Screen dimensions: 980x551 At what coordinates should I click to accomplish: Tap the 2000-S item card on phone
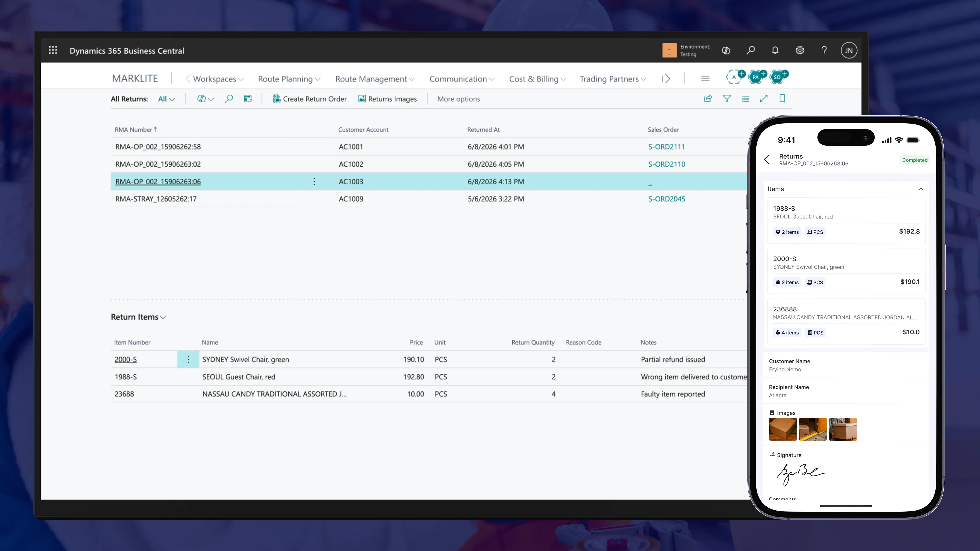coord(846,271)
